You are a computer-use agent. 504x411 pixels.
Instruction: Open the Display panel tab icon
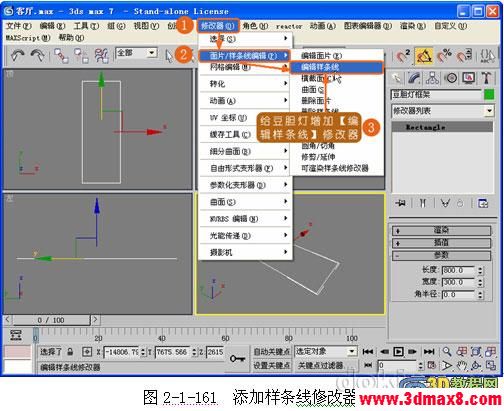[x=468, y=78]
